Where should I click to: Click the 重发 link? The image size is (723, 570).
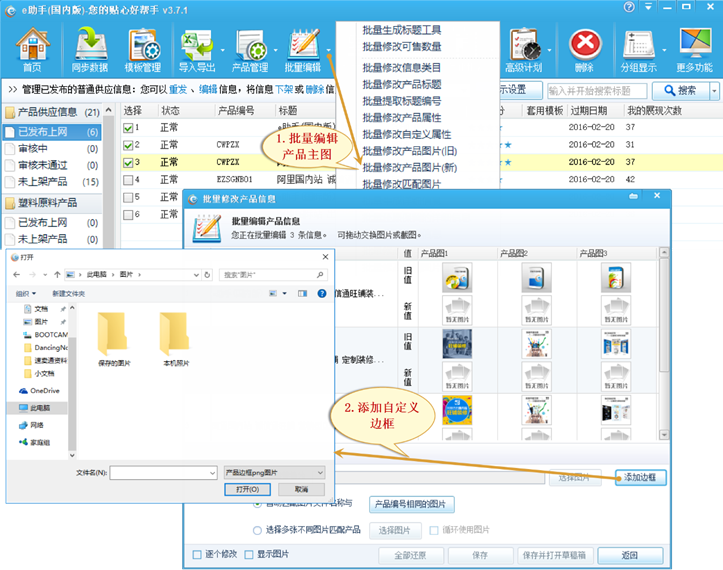point(178,89)
